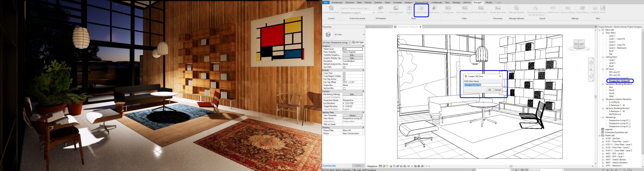The height and width of the screenshot is (171, 644).
Task: Open the 3D View type selector dropdown arrow
Action: coord(364,35)
